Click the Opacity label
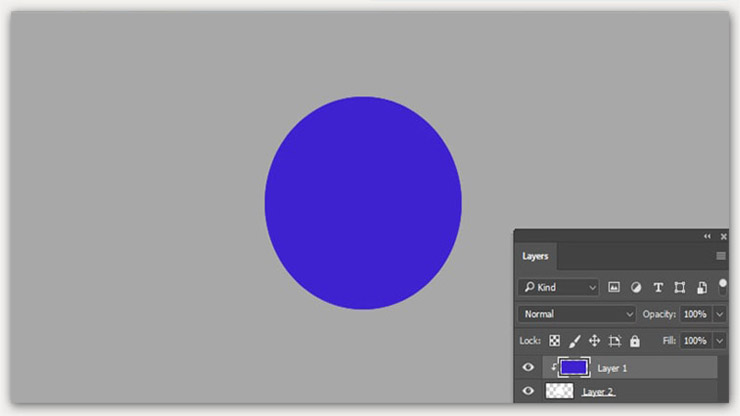The image size is (740, 416). pos(659,314)
